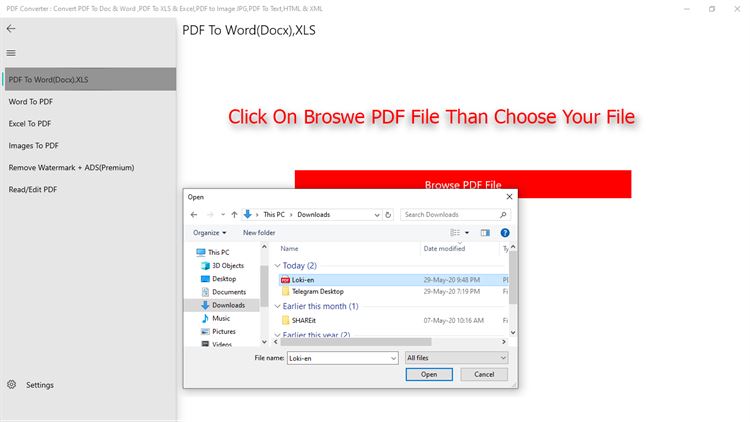Viewport: 750px width, 422px height.
Task: Refresh the Downloads folder view
Action: 388,215
